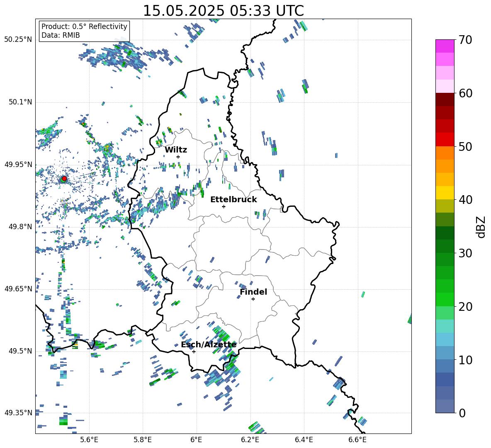This screenshot has height=448, width=491.
Task: Click the 50.25°N latitude tick label
Action: click(18, 40)
